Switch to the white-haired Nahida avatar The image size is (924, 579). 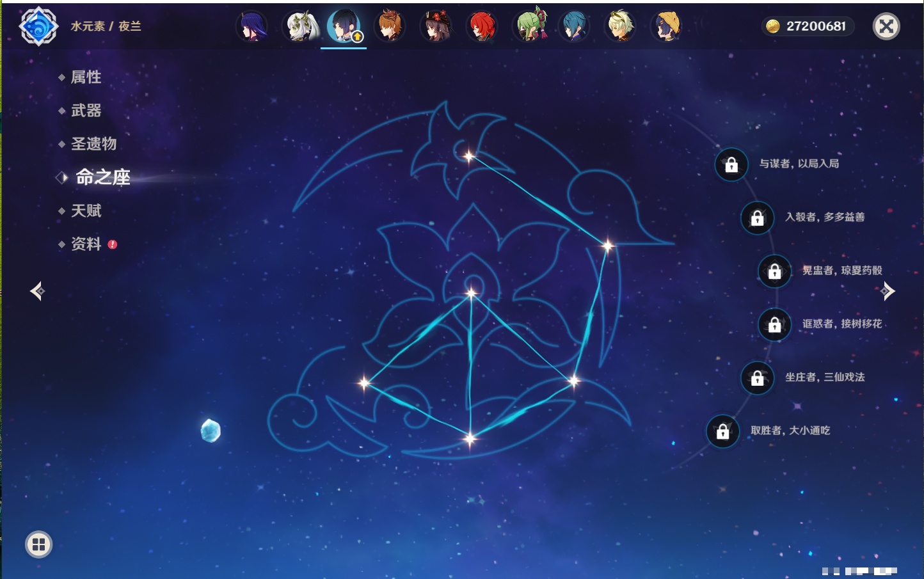299,27
